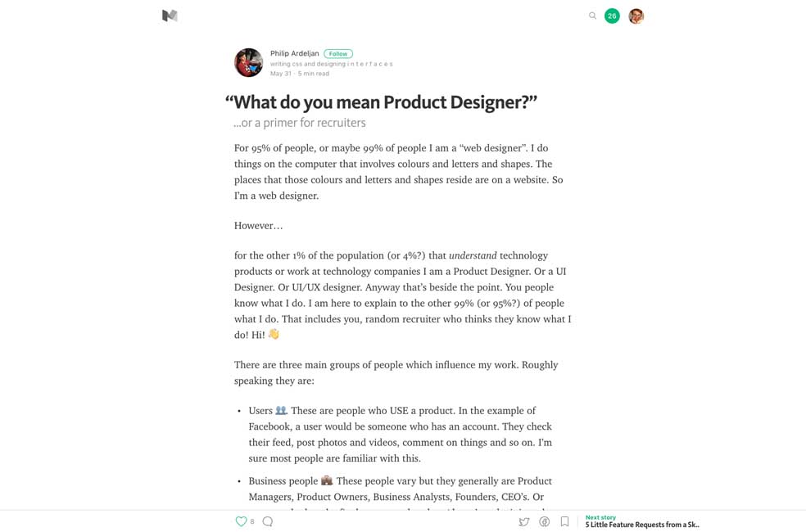Follow Philip Ardeljan
The height and width of the screenshot is (532, 806).
pos(338,54)
